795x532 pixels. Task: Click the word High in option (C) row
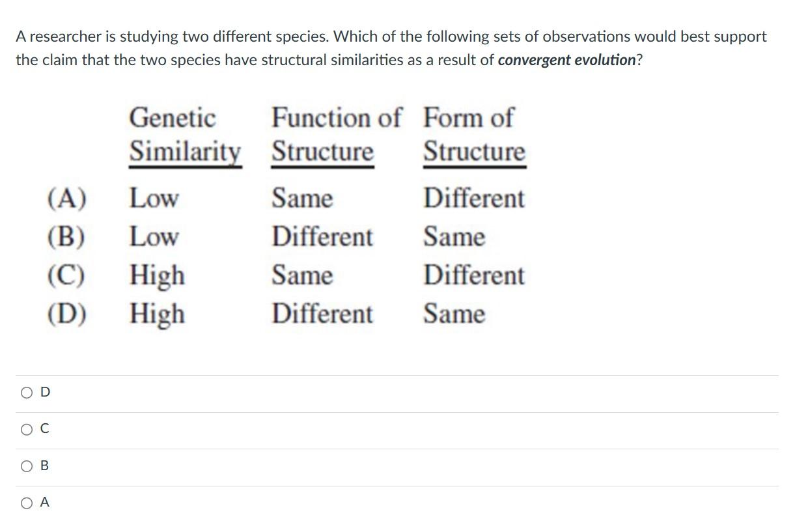click(158, 275)
